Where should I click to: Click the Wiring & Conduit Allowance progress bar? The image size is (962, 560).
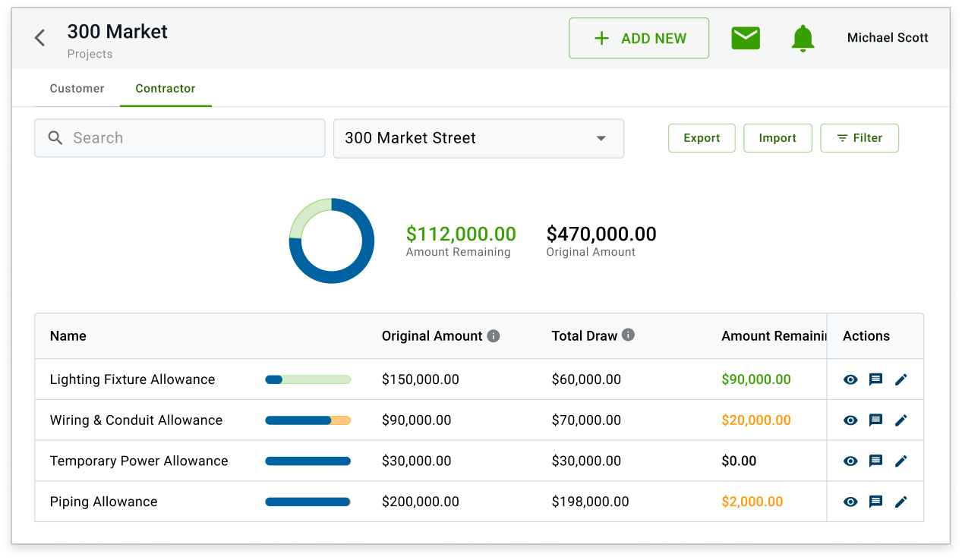[308, 420]
